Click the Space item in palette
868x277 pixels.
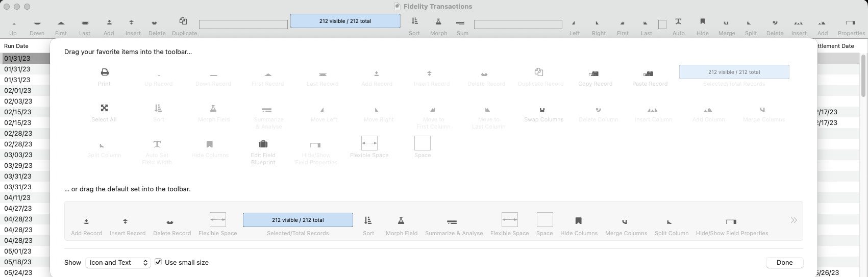pyautogui.click(x=422, y=143)
